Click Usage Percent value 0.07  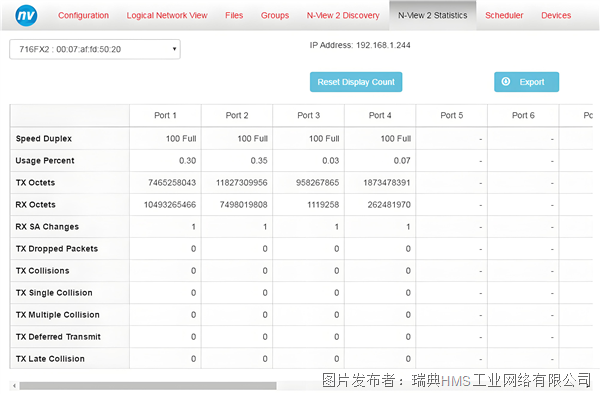pos(402,161)
